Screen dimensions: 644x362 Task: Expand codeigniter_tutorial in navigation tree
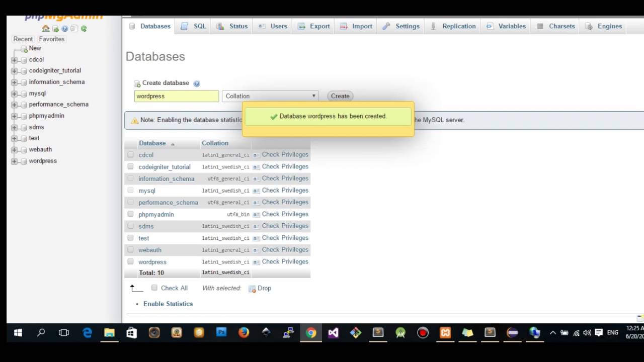(x=14, y=71)
